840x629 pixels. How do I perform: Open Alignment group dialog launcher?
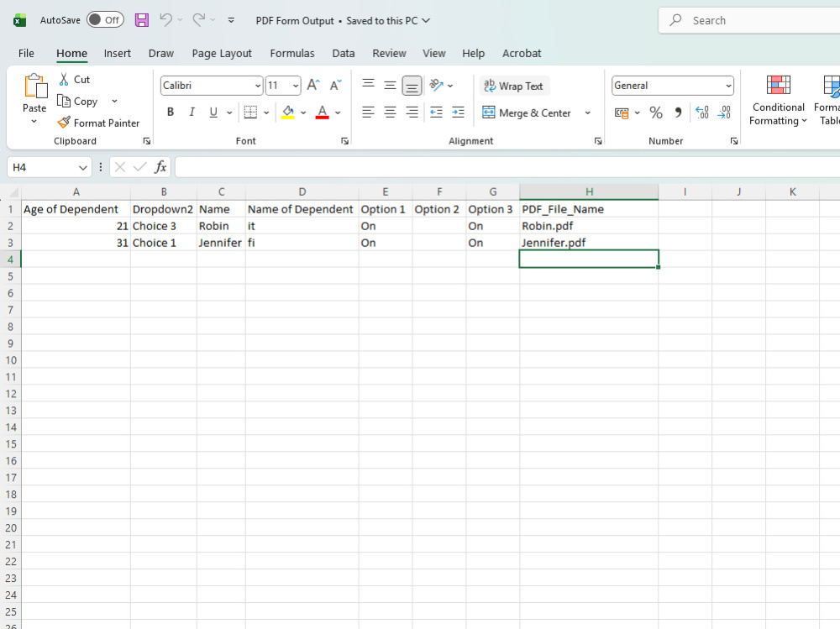(598, 141)
